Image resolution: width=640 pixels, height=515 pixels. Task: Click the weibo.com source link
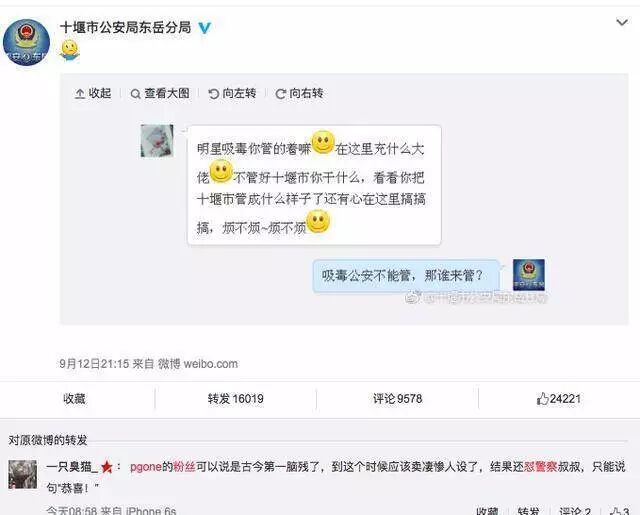click(x=211, y=364)
